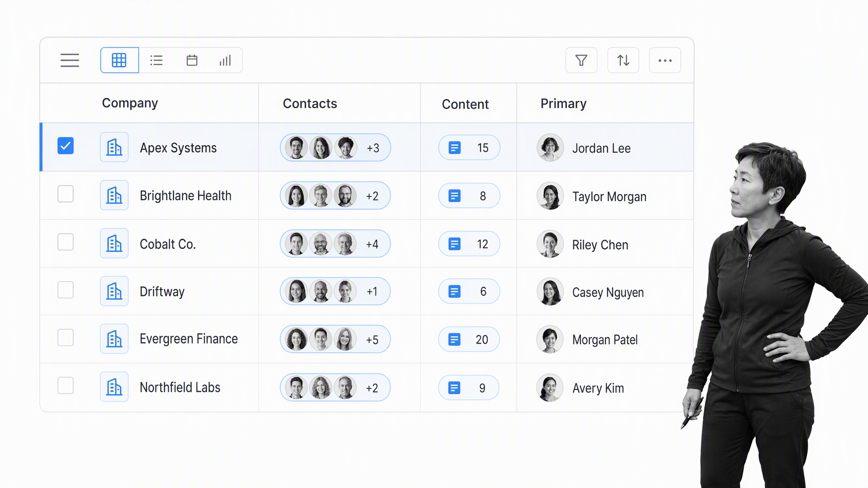Click the name Morgan Patel

click(x=605, y=340)
